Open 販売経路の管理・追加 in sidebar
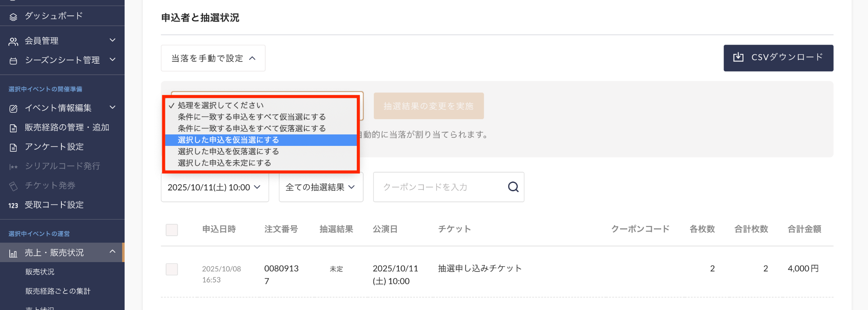 pyautogui.click(x=67, y=128)
